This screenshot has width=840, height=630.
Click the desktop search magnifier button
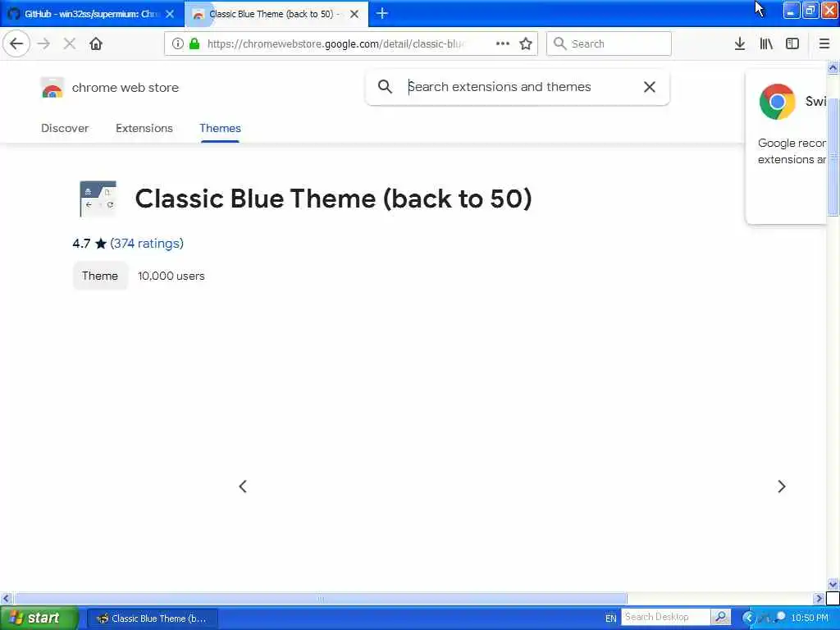[x=721, y=617]
